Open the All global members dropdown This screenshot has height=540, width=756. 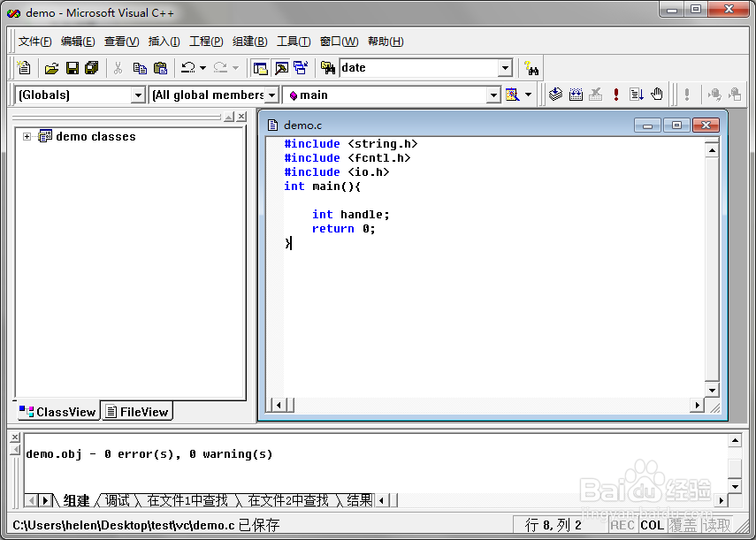(272, 95)
